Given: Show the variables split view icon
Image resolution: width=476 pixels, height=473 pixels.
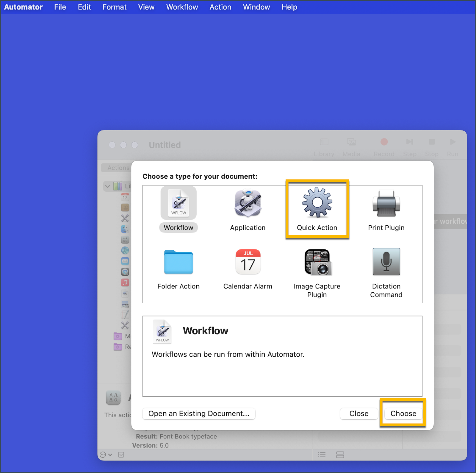Looking at the screenshot, I should [340, 455].
